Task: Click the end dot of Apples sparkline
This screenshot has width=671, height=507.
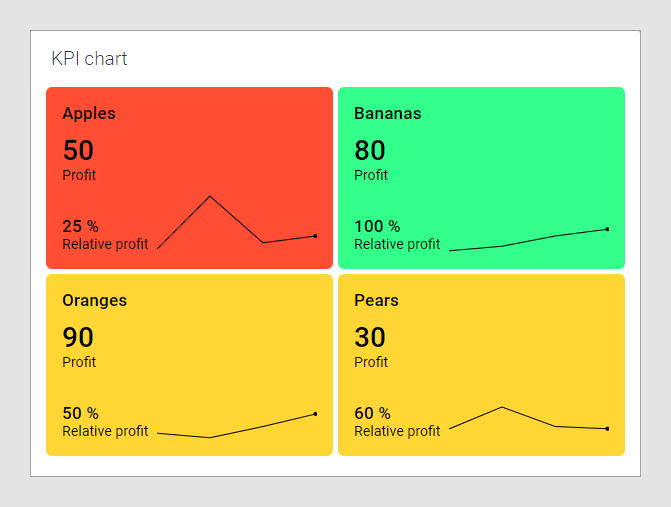Action: click(x=315, y=236)
